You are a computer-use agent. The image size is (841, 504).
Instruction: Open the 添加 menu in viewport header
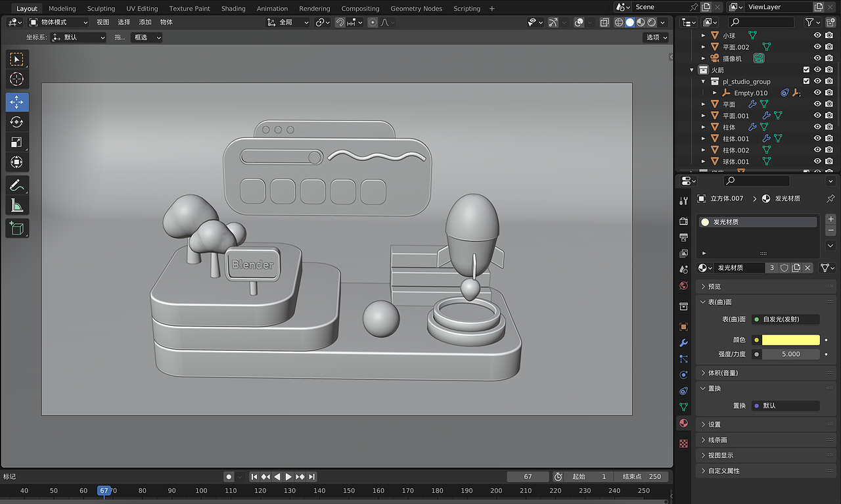145,22
